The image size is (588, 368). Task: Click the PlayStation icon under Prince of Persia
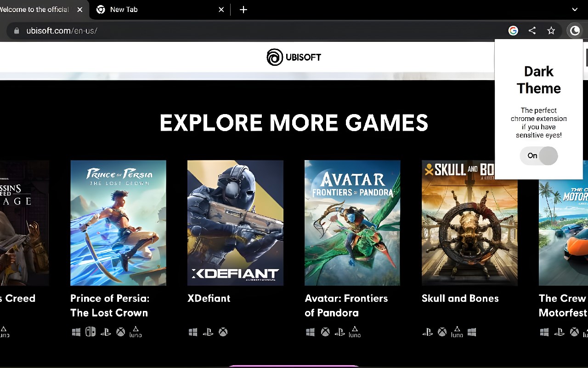(x=106, y=332)
